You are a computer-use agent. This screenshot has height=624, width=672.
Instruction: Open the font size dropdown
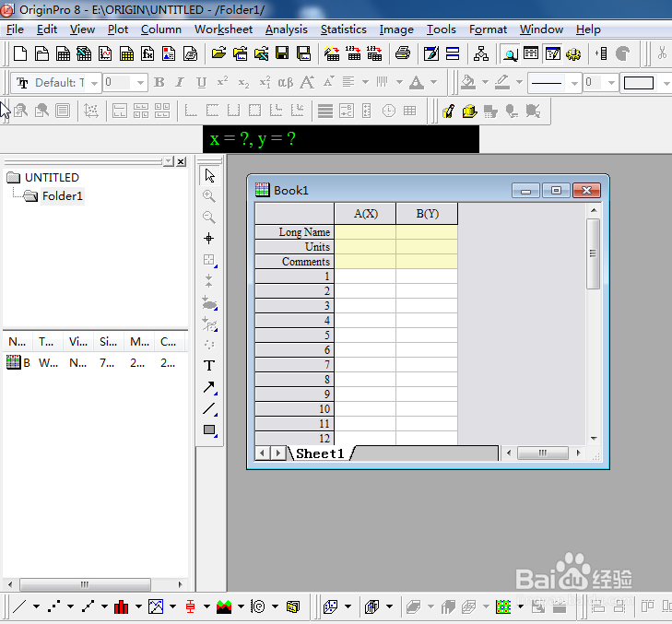(140, 83)
